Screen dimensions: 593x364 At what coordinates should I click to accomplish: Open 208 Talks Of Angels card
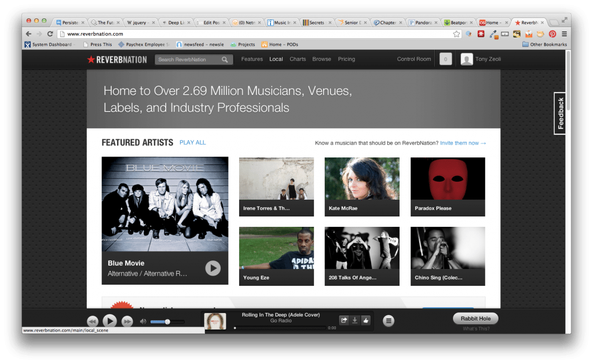click(362, 256)
